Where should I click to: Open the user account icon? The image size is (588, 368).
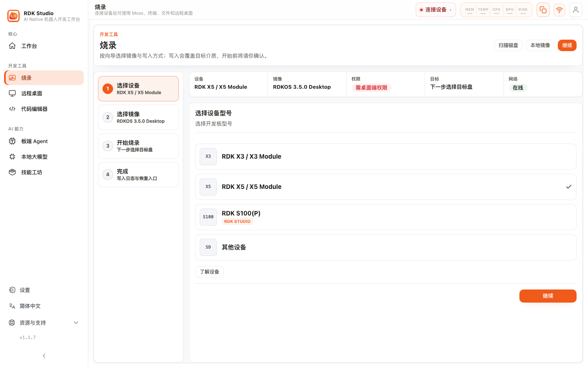[576, 10]
